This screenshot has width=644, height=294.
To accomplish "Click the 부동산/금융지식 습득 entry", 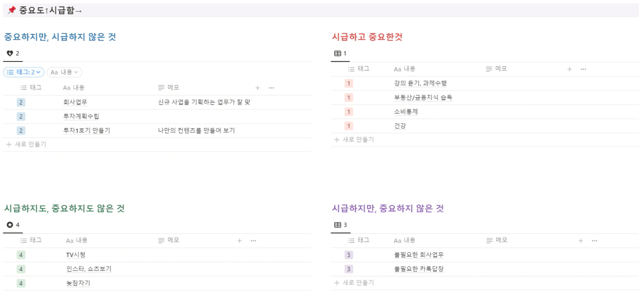I will coord(423,97).
